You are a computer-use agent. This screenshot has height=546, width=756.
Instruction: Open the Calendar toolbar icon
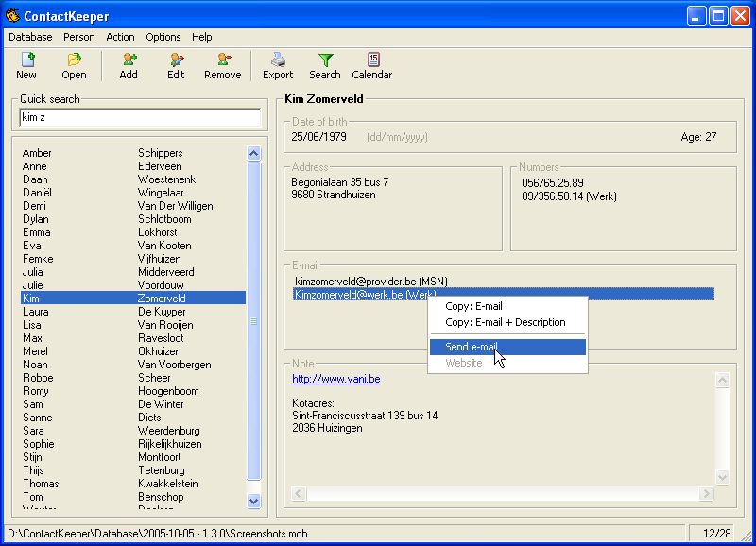(372, 60)
